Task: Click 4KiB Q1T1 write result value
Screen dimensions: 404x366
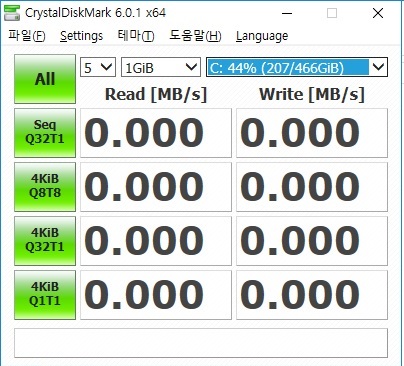Action: [x=312, y=295]
